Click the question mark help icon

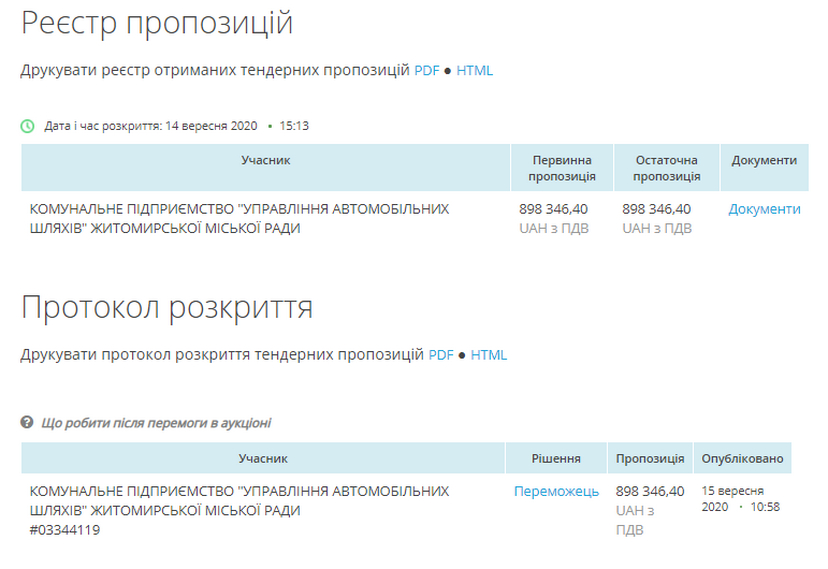point(27,423)
